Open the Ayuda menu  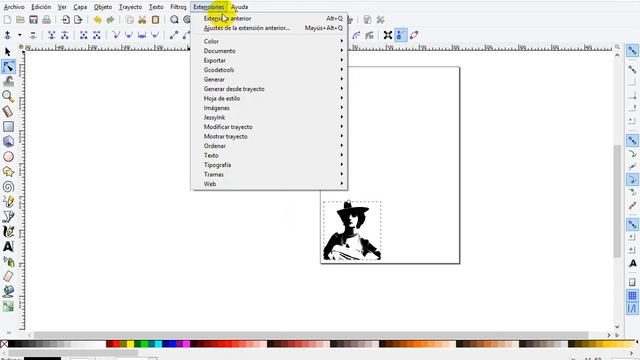239,7
